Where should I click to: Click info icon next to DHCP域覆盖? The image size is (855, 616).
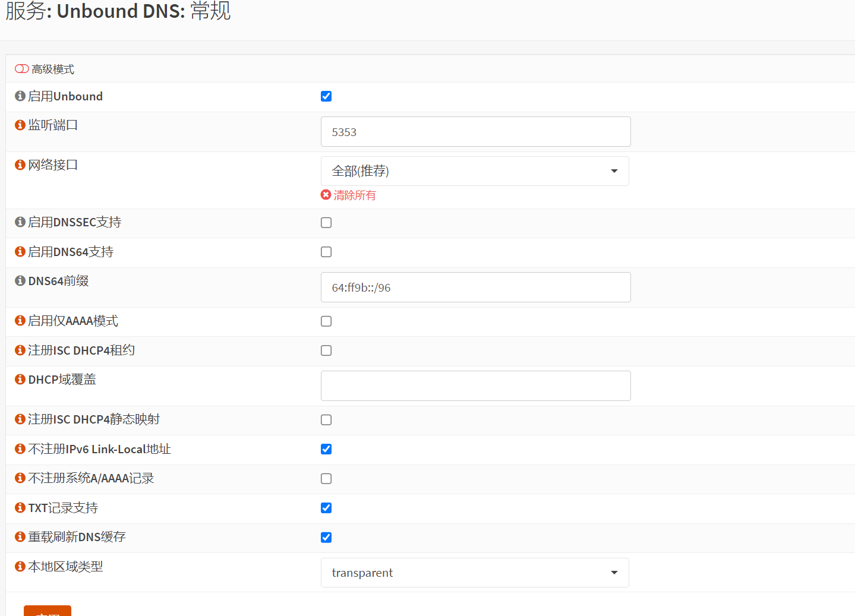coord(20,380)
